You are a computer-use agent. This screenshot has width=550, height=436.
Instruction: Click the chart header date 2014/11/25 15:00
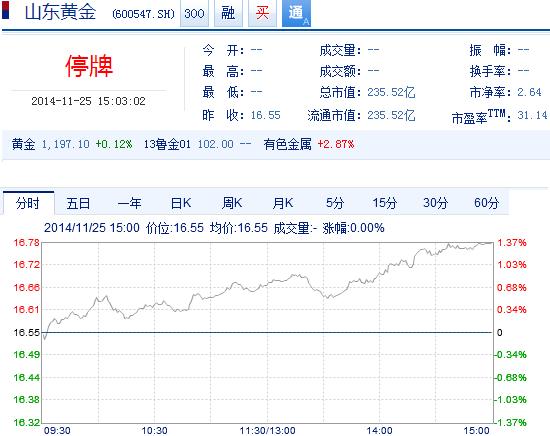coord(92,228)
